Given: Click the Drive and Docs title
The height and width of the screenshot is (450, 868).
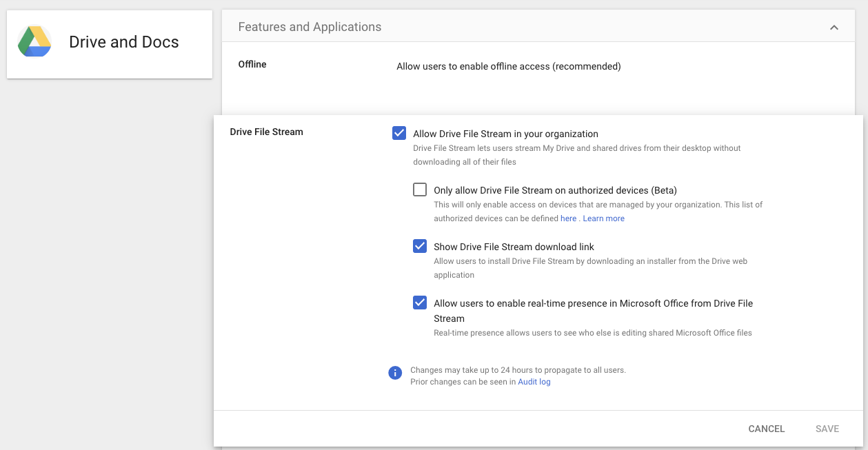Looking at the screenshot, I should pos(124,42).
